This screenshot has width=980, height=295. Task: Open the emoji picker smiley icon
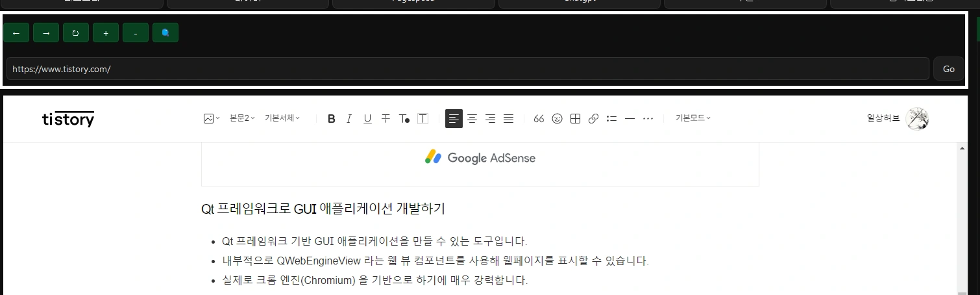[557, 119]
